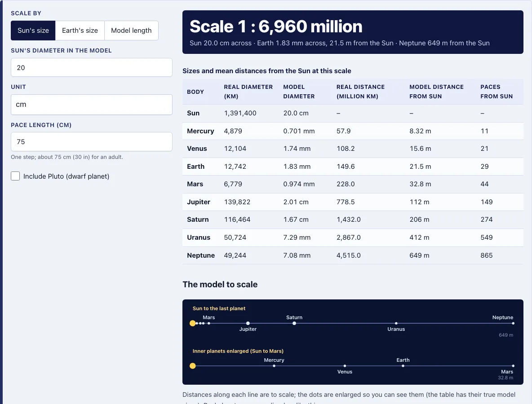Click the "Model distance from Sun" header
Screen dimensions: 532x404
(436, 92)
